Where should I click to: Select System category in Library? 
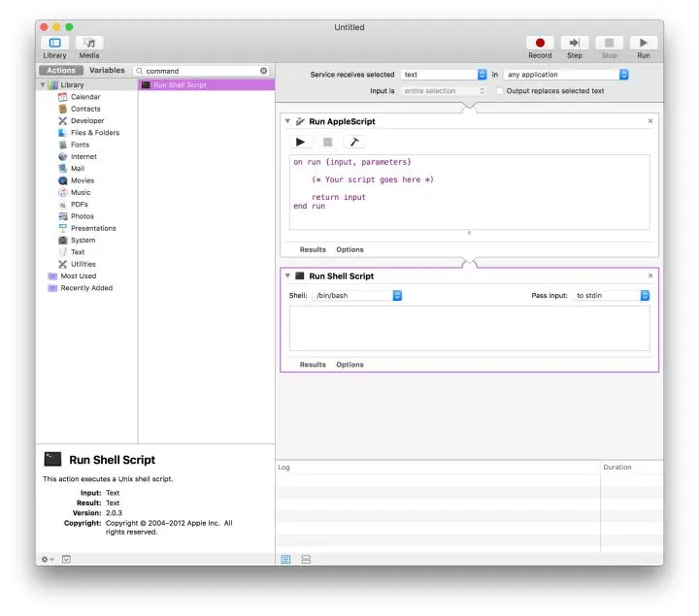[x=83, y=240]
